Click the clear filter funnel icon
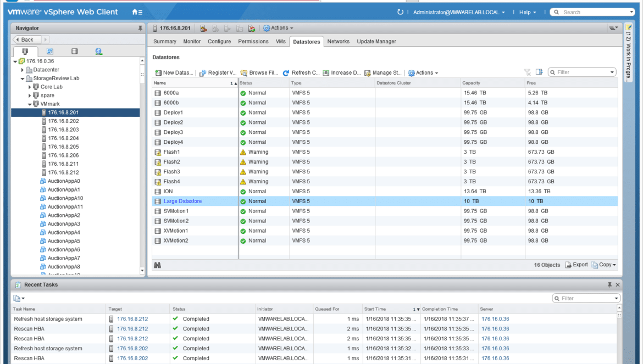 tap(528, 72)
